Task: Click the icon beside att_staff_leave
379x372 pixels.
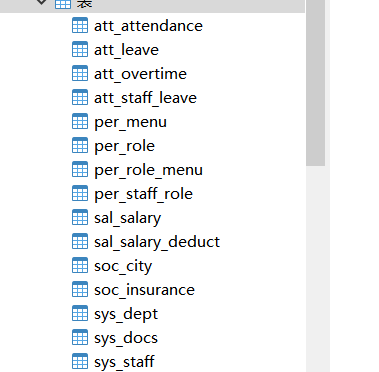Action: pos(80,98)
